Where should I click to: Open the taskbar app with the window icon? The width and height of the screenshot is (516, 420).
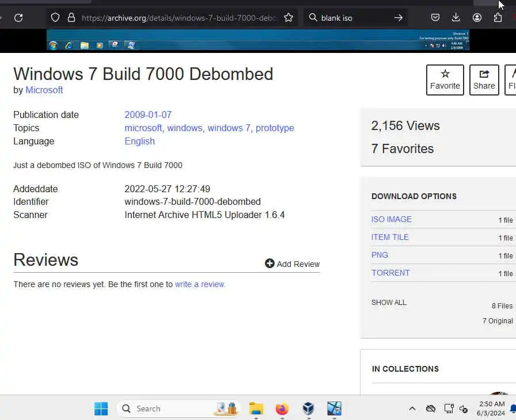click(x=334, y=408)
